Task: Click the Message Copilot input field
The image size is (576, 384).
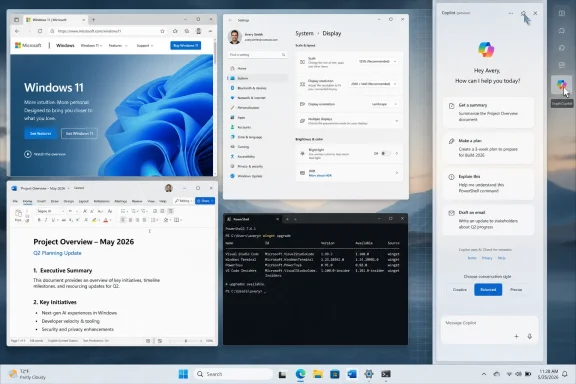Action: tap(489, 329)
